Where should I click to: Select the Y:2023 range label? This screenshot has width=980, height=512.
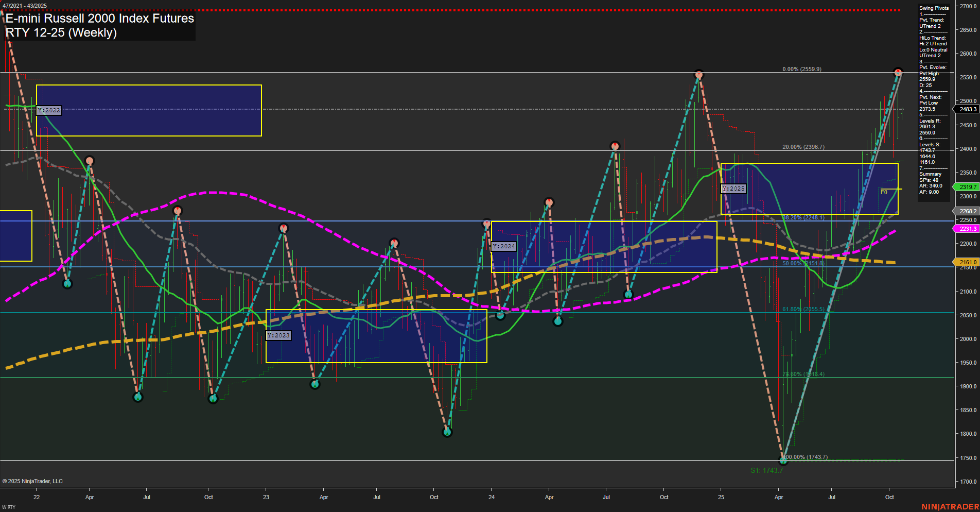coord(278,335)
